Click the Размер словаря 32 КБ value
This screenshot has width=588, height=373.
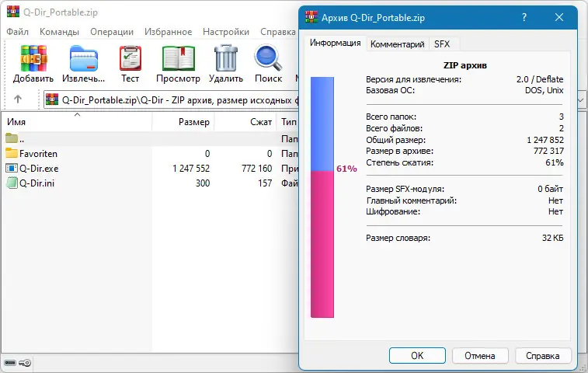click(x=553, y=238)
